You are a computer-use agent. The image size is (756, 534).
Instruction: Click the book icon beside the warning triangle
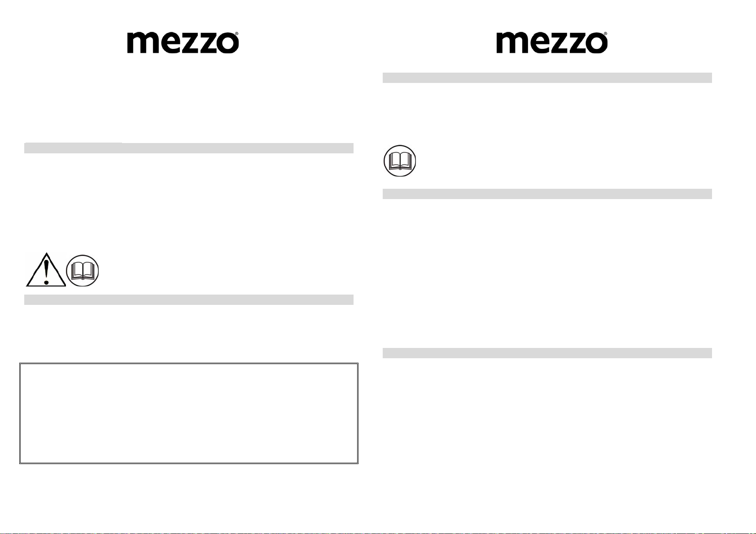point(83,272)
